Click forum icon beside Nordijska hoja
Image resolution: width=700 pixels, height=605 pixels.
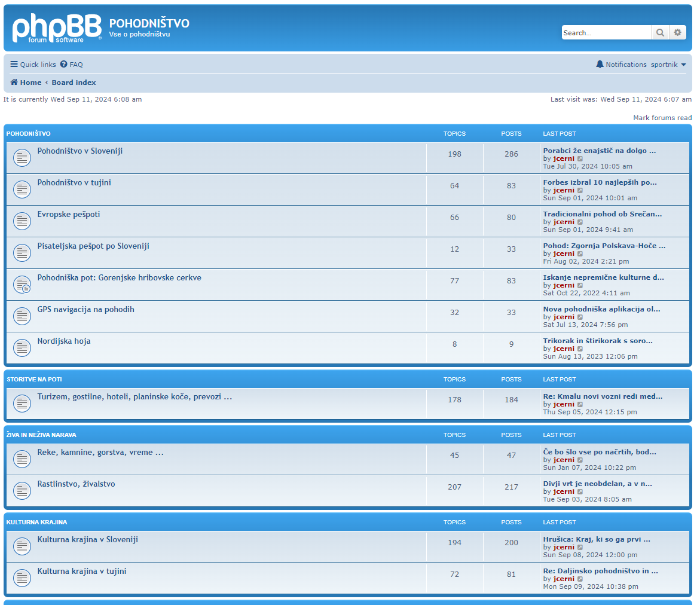coord(22,348)
